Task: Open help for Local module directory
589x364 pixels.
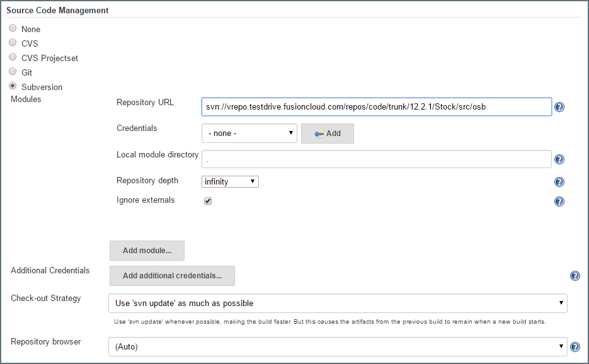Action: click(x=559, y=160)
